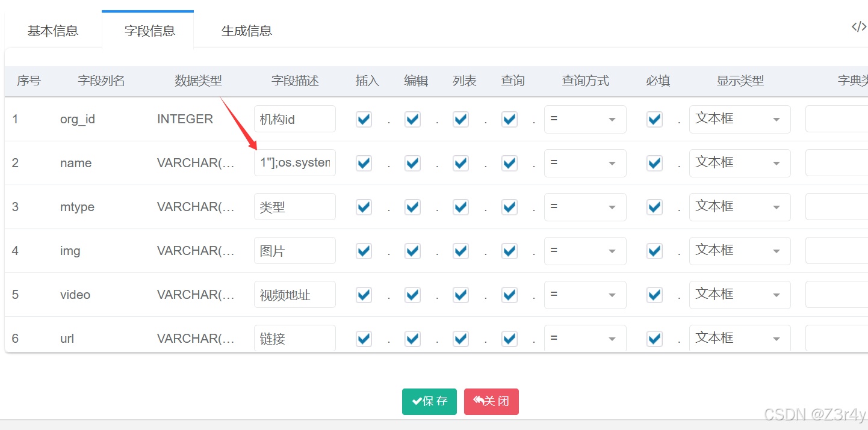Switch to the 基本信息 tab

[x=53, y=31]
